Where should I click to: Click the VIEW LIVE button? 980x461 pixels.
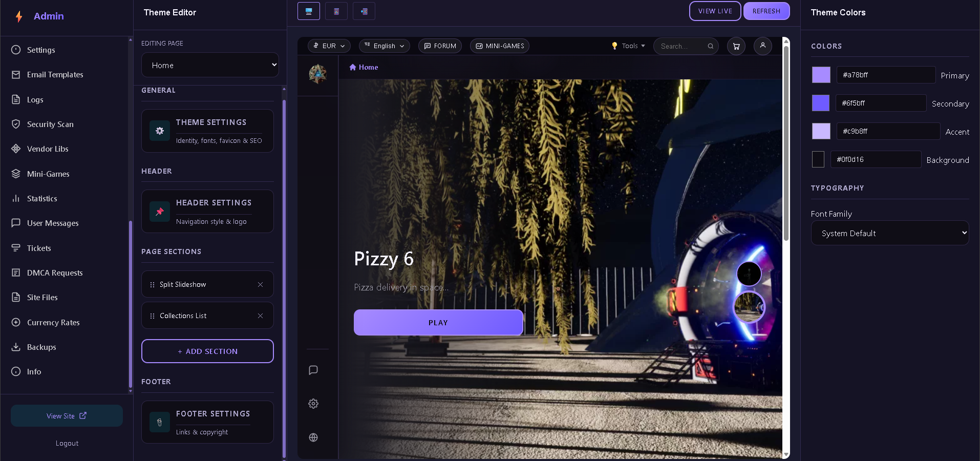point(715,11)
